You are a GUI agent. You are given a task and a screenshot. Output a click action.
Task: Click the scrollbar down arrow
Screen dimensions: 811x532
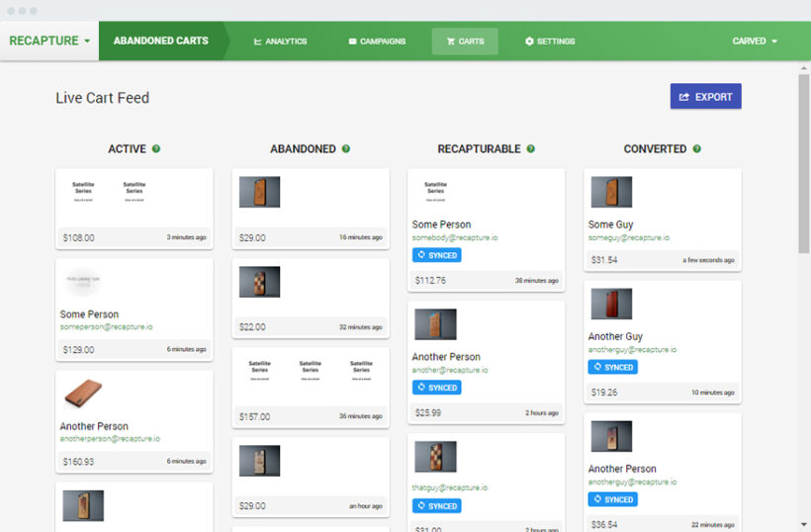tap(803, 524)
